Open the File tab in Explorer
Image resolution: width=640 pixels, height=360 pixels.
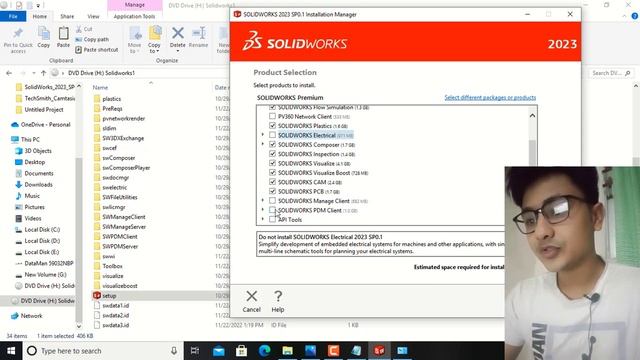point(13,16)
